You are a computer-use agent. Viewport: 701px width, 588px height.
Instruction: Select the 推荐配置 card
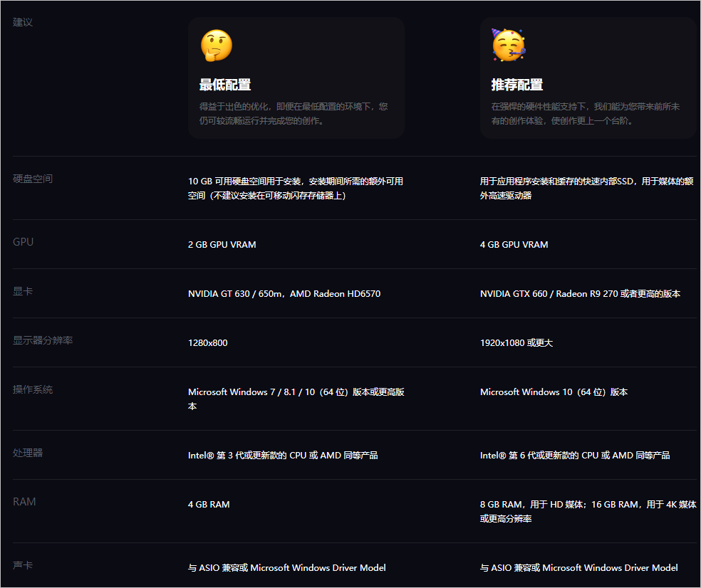pos(588,77)
